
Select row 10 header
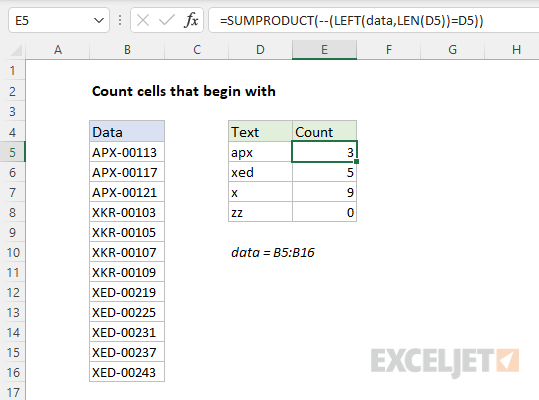point(13,253)
